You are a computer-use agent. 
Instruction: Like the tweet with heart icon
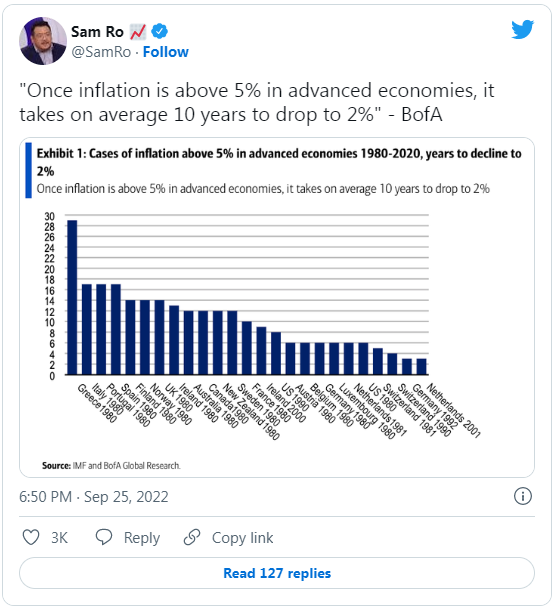pos(31,537)
